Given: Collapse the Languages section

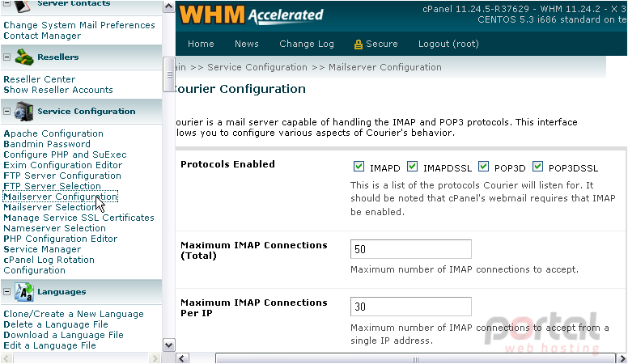Looking at the screenshot, I should 6,291.
